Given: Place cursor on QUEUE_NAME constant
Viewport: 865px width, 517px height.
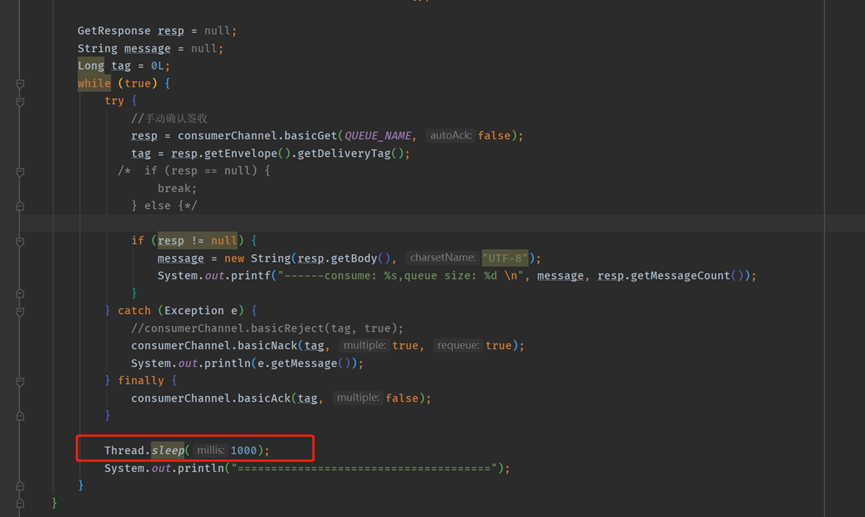Looking at the screenshot, I should (379, 136).
